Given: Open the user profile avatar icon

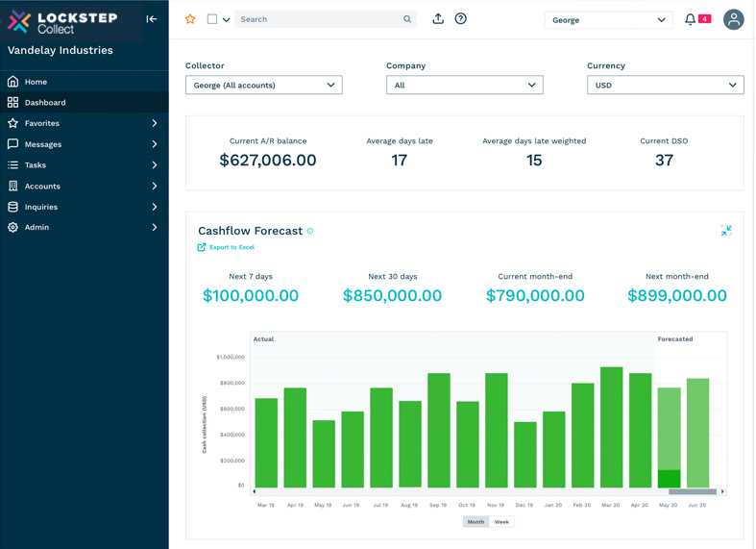Looking at the screenshot, I should (x=733, y=19).
